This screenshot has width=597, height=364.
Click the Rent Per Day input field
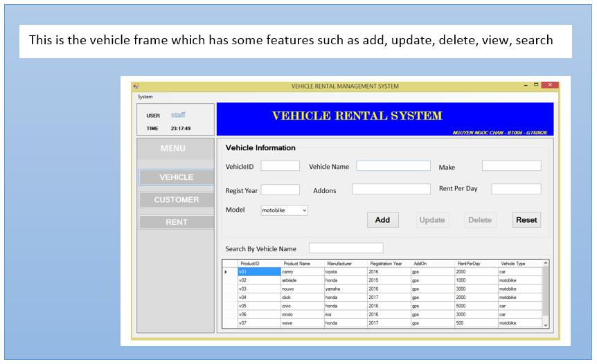(516, 189)
